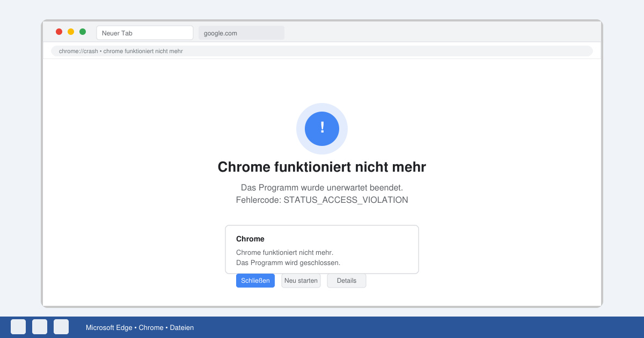Click the dialog title Chrome
Screen dimensions: 644x338
click(x=250, y=239)
